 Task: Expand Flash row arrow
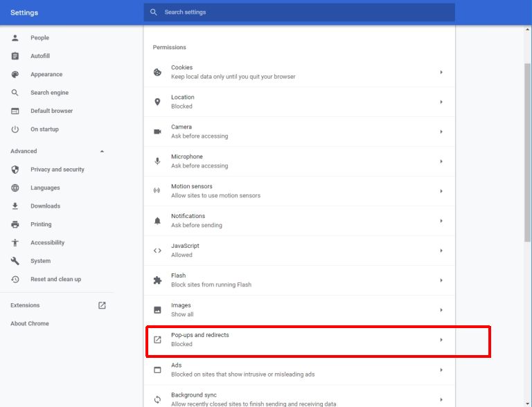pyautogui.click(x=441, y=280)
